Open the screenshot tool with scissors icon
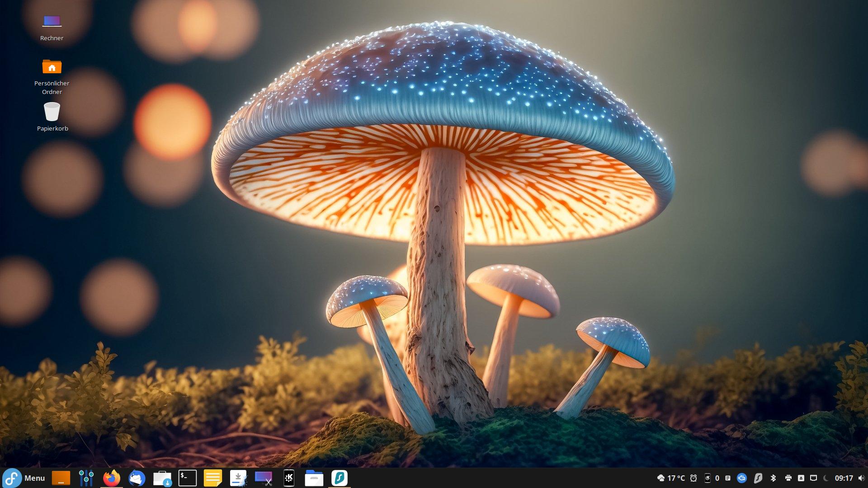 (264, 478)
